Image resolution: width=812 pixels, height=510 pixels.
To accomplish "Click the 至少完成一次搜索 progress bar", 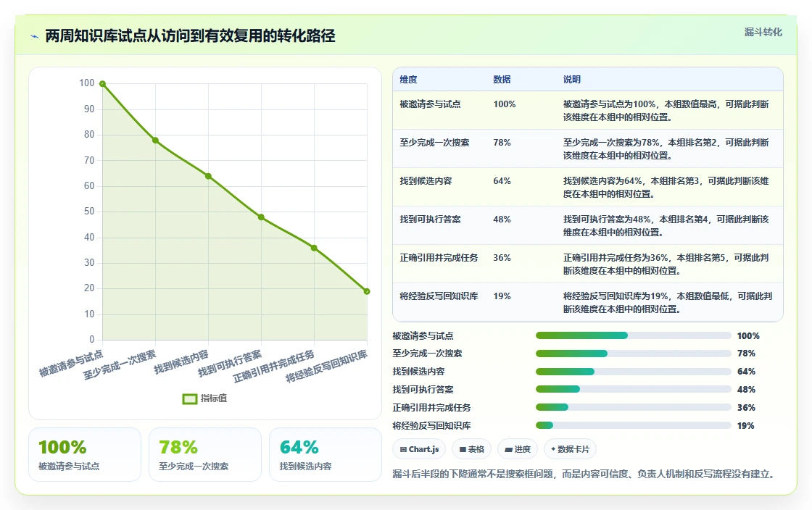I will click(x=634, y=354).
